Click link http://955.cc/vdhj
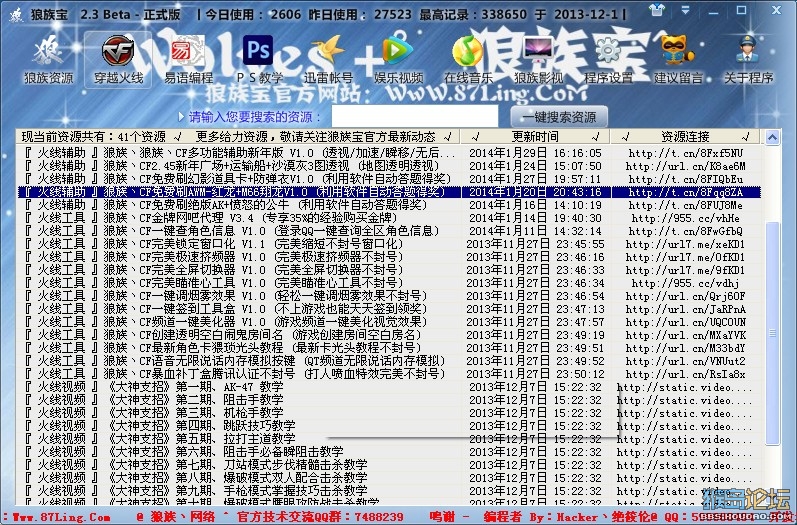The width and height of the screenshot is (797, 525). 686,283
